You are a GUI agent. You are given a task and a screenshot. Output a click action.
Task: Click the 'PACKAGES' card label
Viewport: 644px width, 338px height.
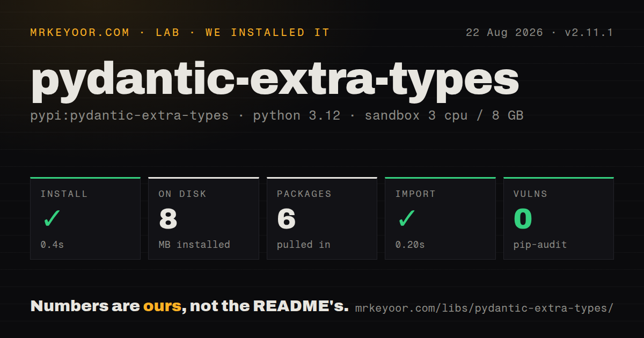pyautogui.click(x=304, y=194)
